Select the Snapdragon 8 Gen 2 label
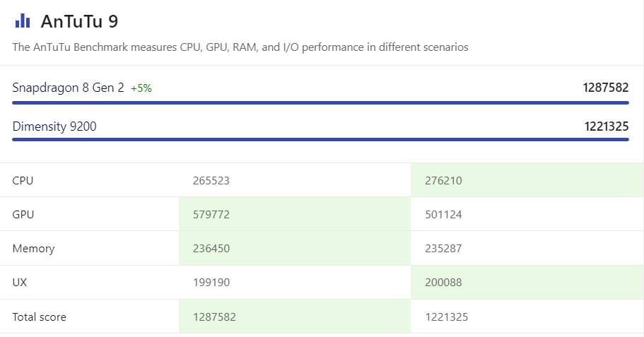 pyautogui.click(x=68, y=88)
